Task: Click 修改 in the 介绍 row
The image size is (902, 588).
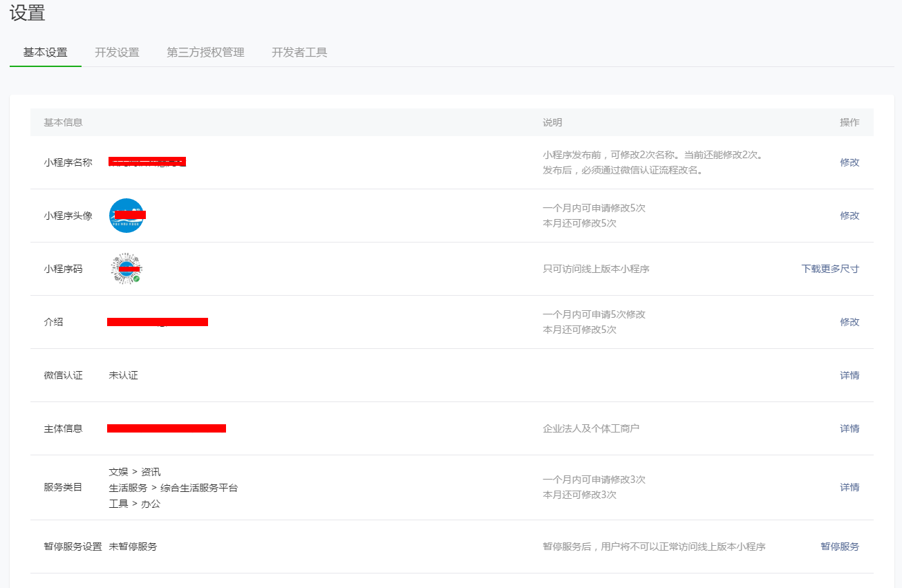Action: click(x=849, y=322)
